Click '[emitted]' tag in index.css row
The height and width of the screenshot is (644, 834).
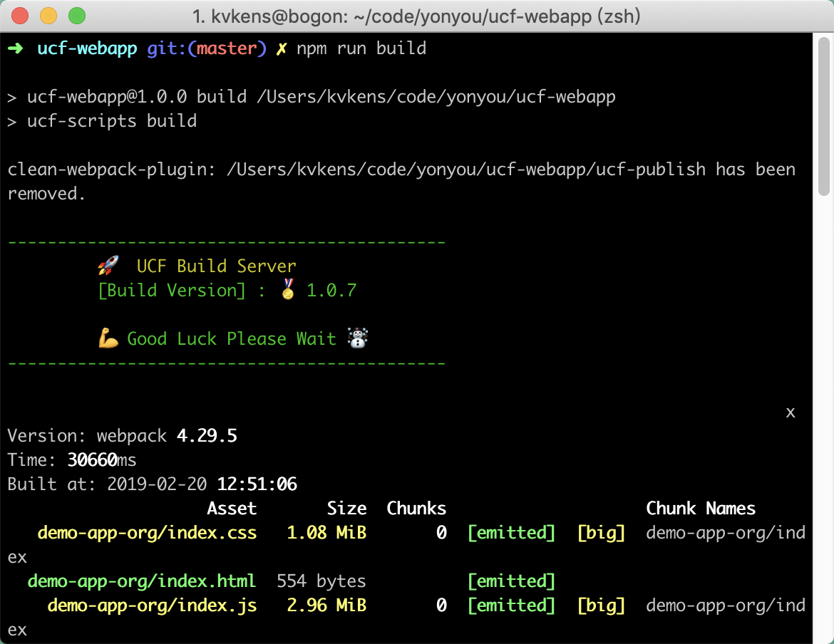pyautogui.click(x=511, y=533)
